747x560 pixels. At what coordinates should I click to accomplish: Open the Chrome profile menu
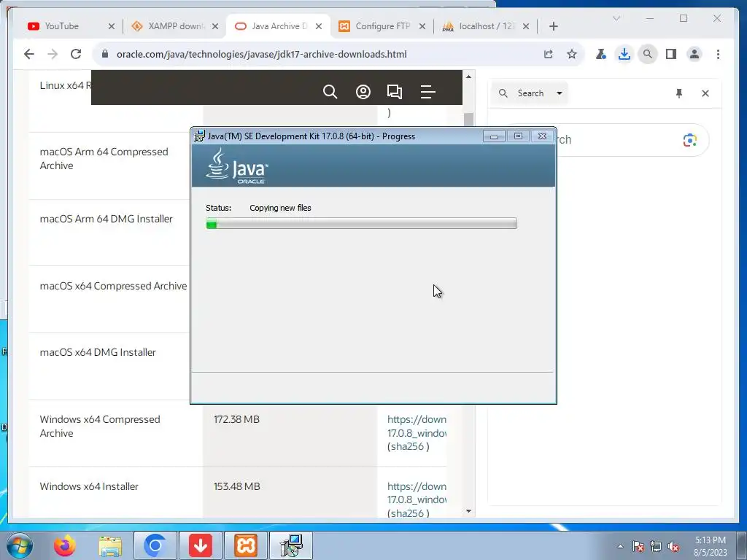[694, 54]
